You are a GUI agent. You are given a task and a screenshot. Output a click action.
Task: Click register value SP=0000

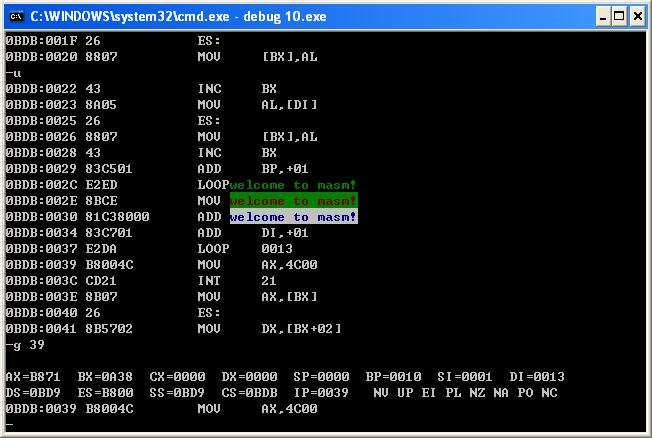point(321,377)
